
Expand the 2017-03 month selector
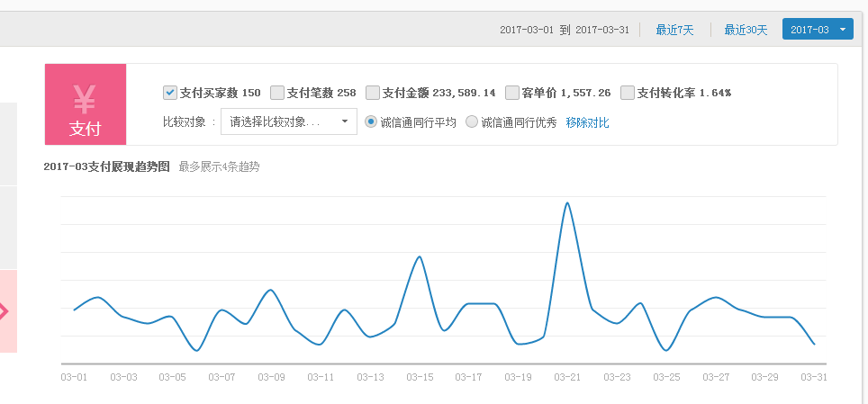click(818, 30)
